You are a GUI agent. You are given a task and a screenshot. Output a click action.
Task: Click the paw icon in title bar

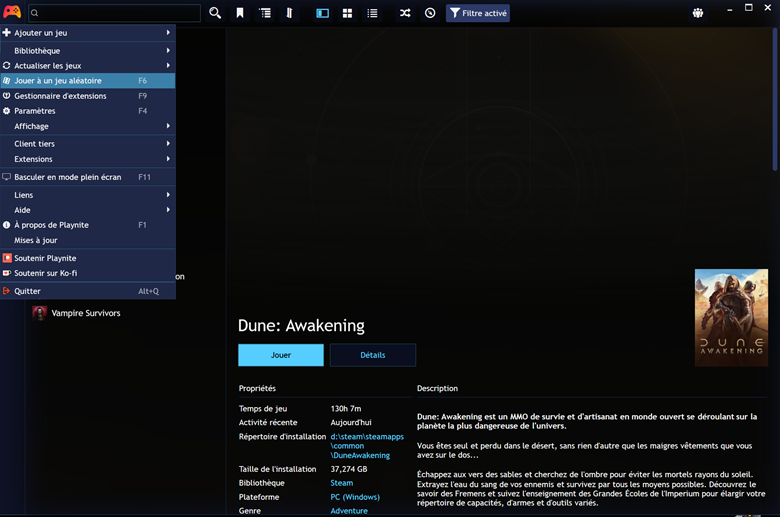697,13
